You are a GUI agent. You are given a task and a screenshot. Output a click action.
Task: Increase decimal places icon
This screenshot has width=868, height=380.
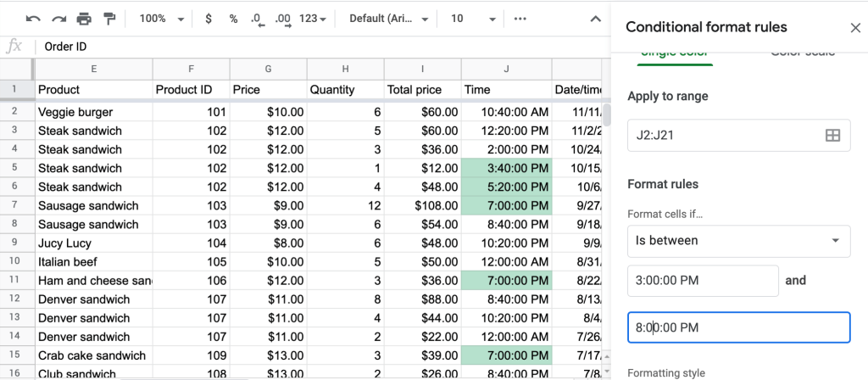(283, 18)
